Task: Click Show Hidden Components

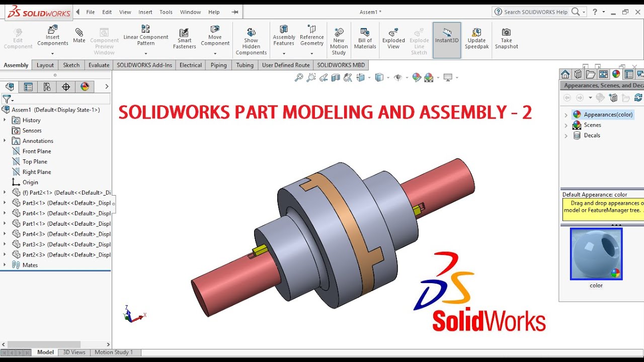Action: 251,41
